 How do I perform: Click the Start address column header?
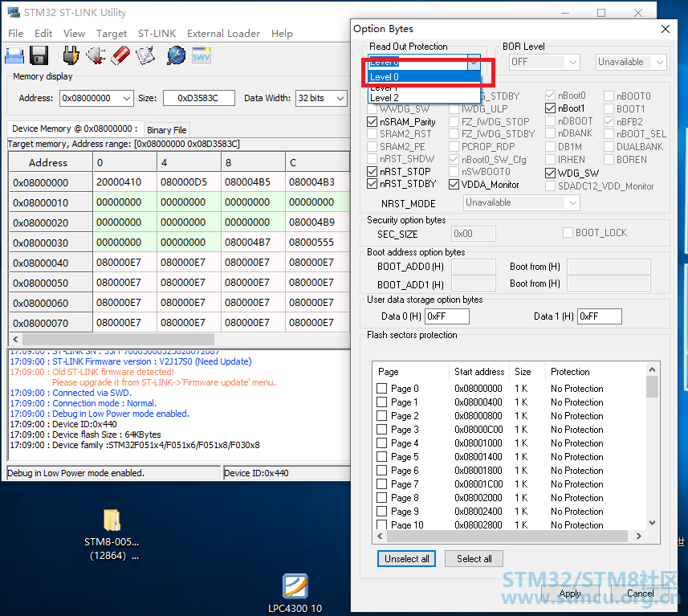click(x=479, y=371)
